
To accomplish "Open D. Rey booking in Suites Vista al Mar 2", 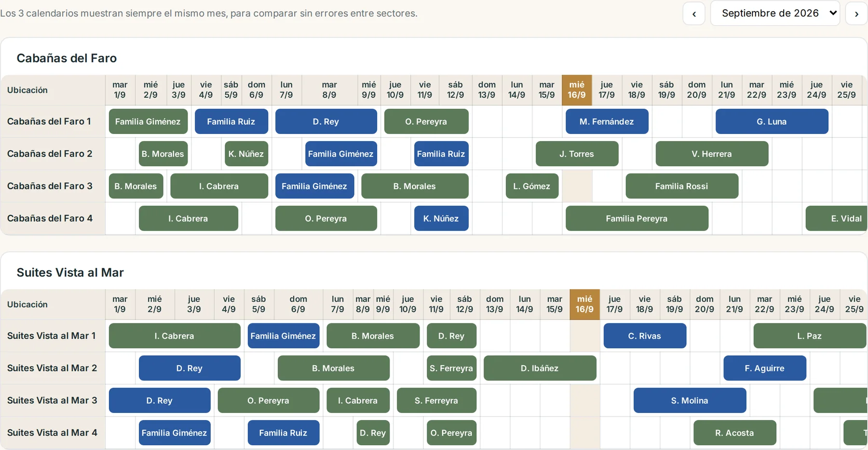I will [x=190, y=368].
